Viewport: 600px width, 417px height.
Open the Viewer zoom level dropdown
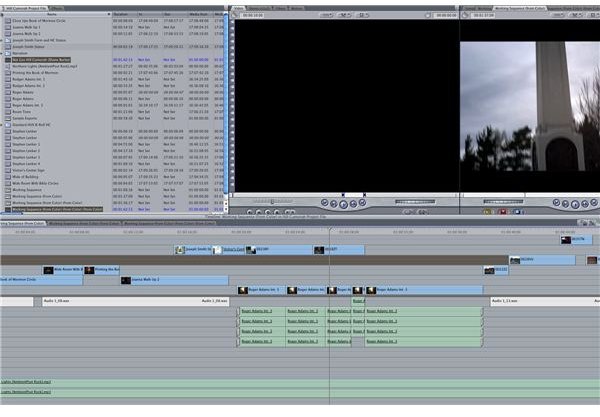326,15
